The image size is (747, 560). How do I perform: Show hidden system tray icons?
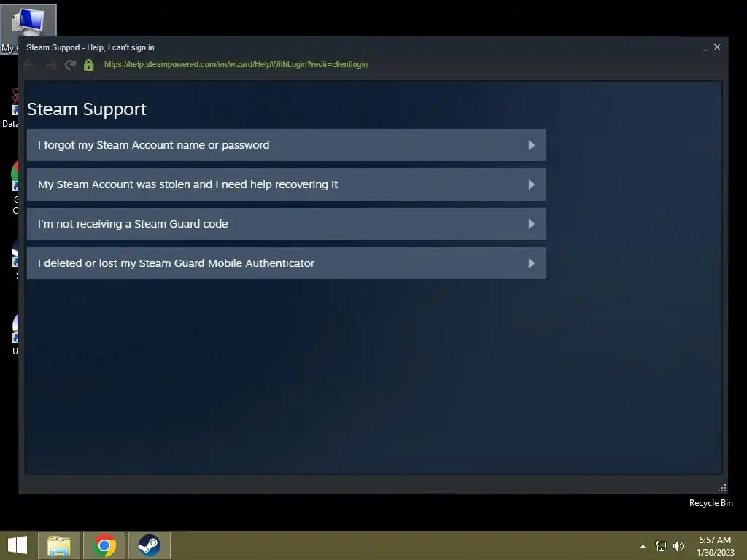[x=643, y=546]
